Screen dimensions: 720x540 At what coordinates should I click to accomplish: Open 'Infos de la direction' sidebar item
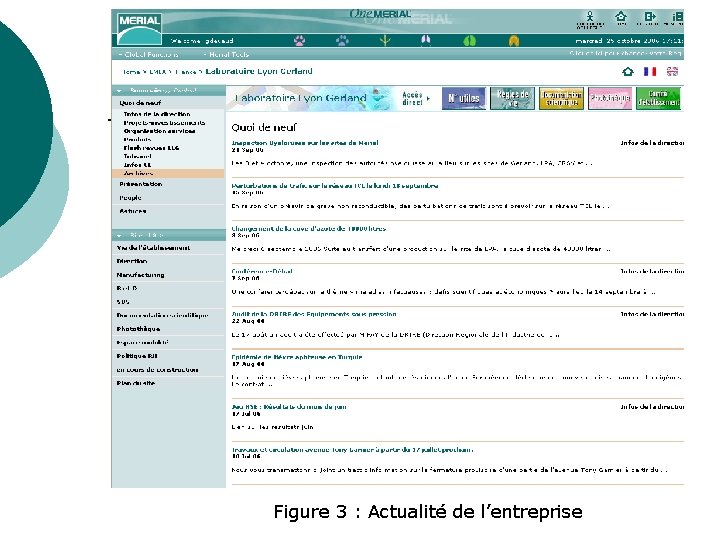[157, 114]
